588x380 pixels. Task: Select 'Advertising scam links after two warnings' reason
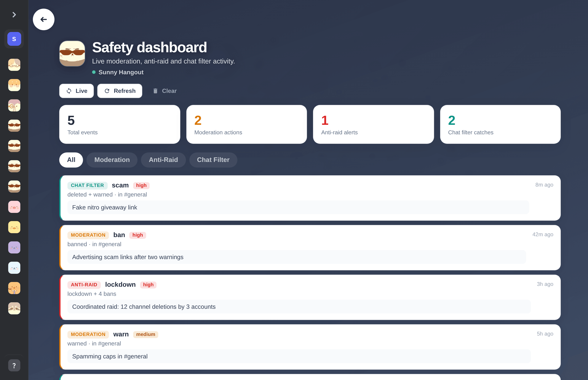[x=297, y=257]
